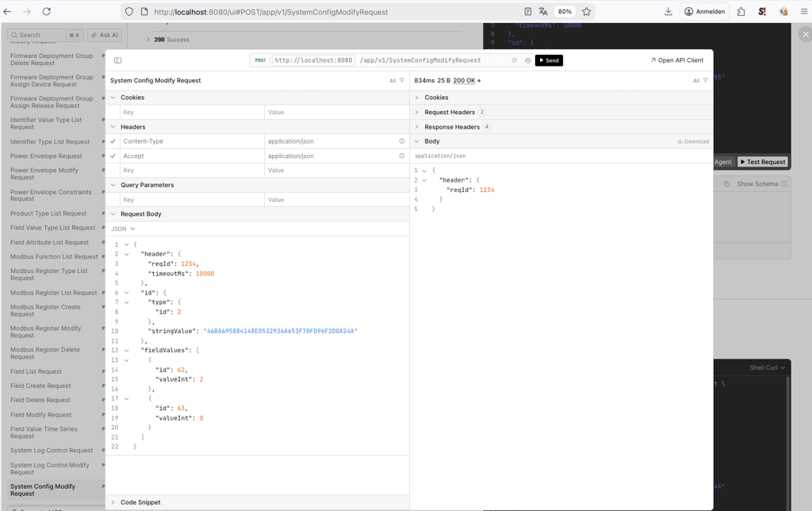Fold line 12 fieldValues array in request body
This screenshot has height=511, width=812.
[x=126, y=351]
